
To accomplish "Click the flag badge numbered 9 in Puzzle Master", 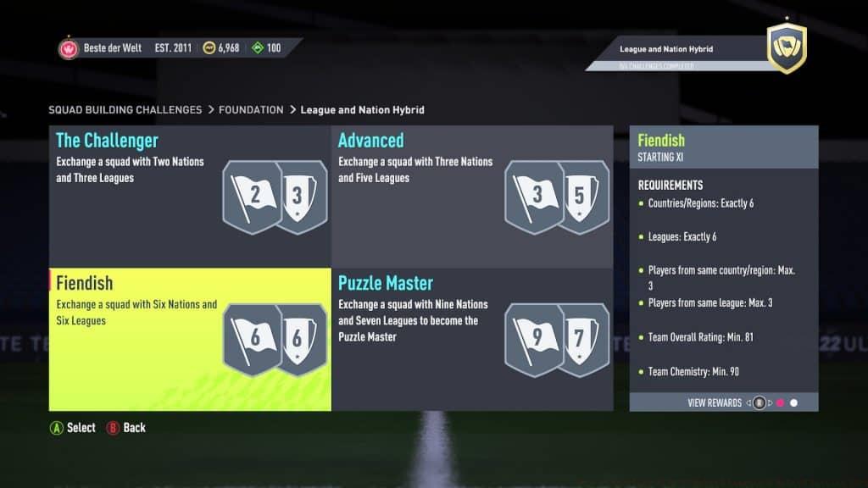I will coord(535,341).
